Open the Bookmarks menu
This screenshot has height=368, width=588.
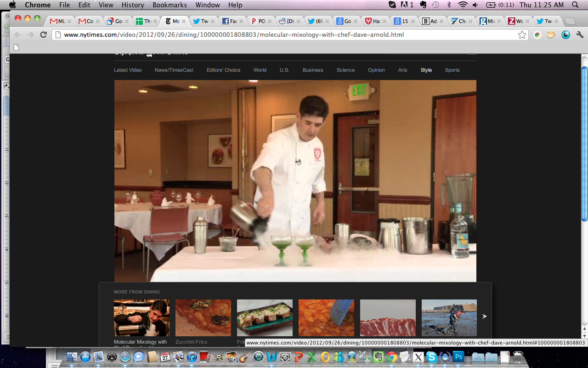(170, 5)
